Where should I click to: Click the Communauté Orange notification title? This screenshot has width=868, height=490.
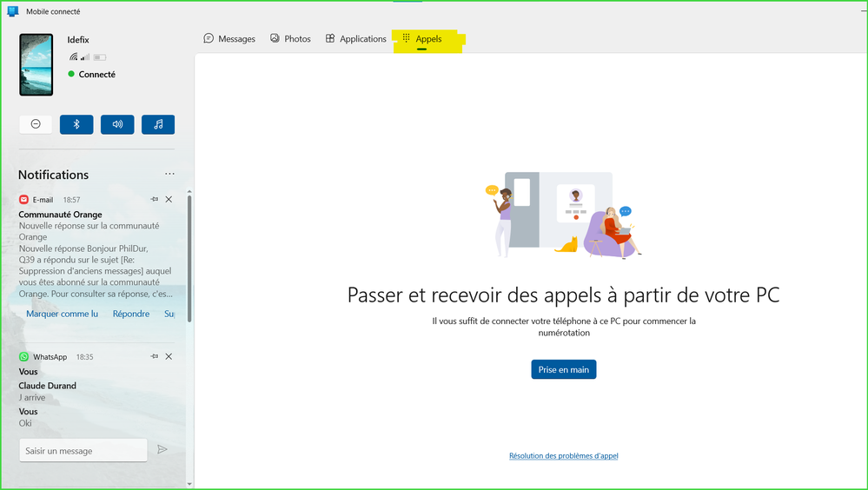tap(60, 215)
